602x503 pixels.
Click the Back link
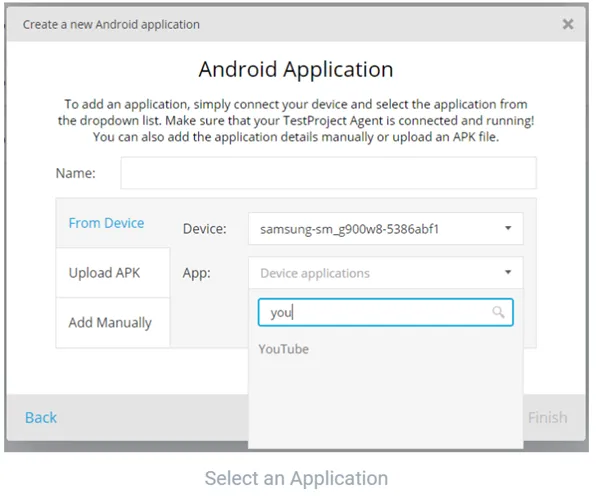[x=41, y=417]
